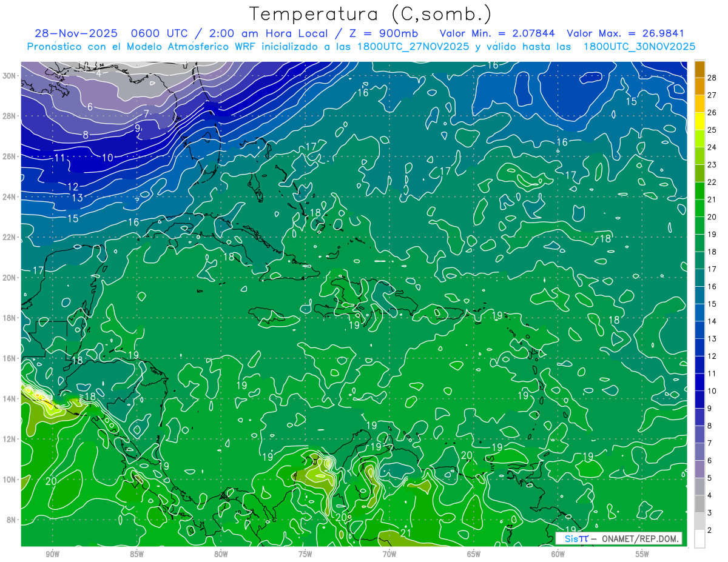Screen dimensions: 728x562
Task: Click the "20N" latitude axis label
Action: tap(10, 278)
